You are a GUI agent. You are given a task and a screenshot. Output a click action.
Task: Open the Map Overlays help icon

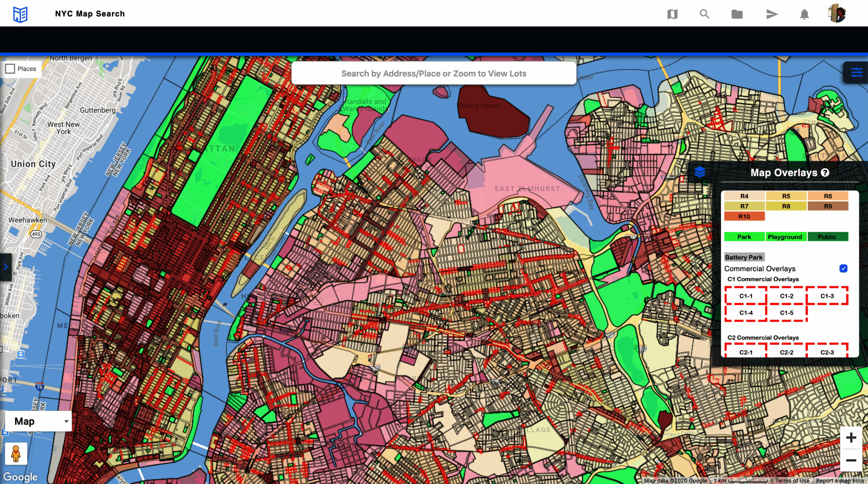tap(825, 173)
